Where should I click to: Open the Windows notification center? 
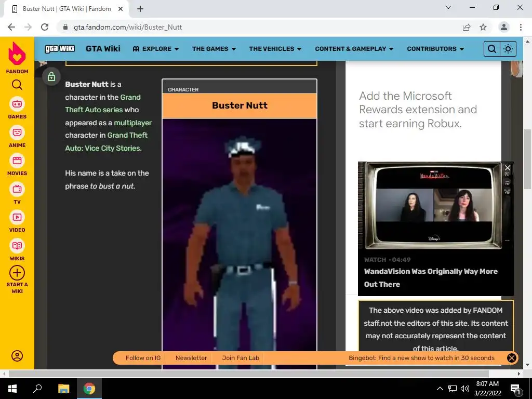pos(516,389)
